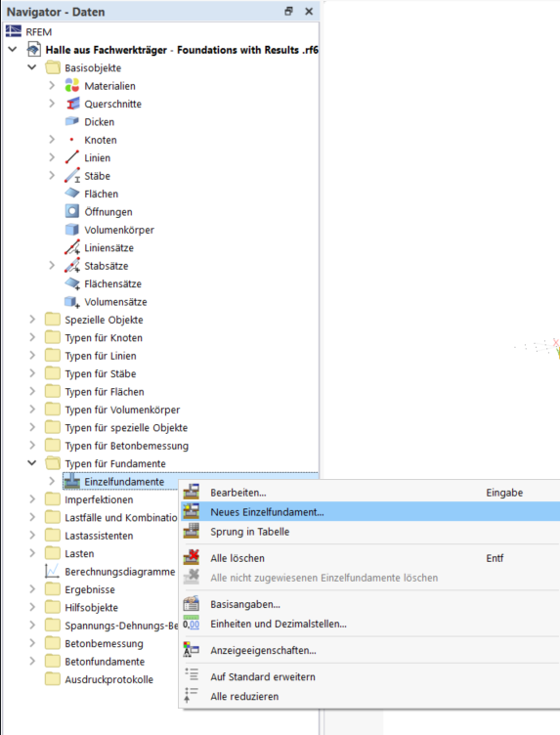This screenshot has height=735, width=560.
Task: Close the Navigator - Daten panel
Action: point(309,12)
